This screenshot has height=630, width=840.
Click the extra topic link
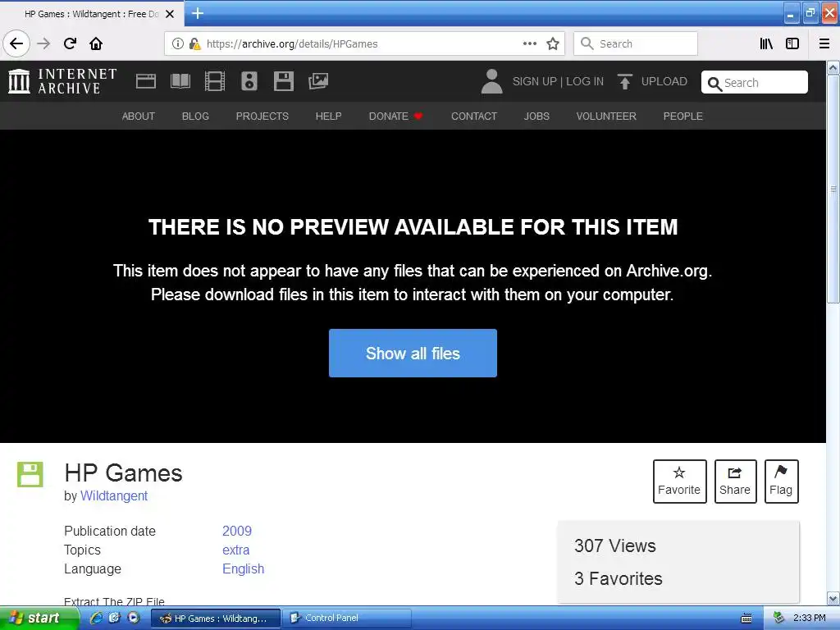pyautogui.click(x=235, y=550)
